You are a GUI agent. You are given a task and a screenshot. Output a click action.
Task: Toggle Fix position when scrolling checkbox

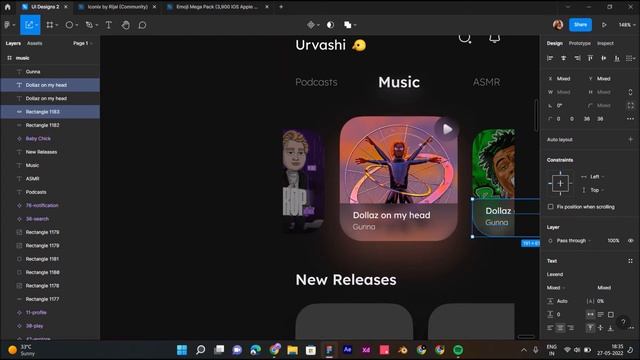551,207
